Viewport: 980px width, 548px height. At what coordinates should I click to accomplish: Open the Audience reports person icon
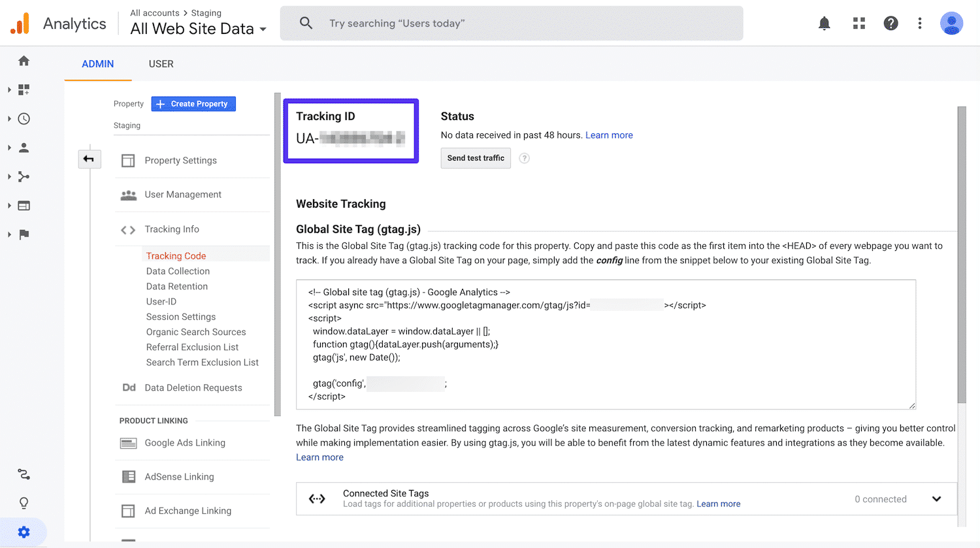[24, 147]
